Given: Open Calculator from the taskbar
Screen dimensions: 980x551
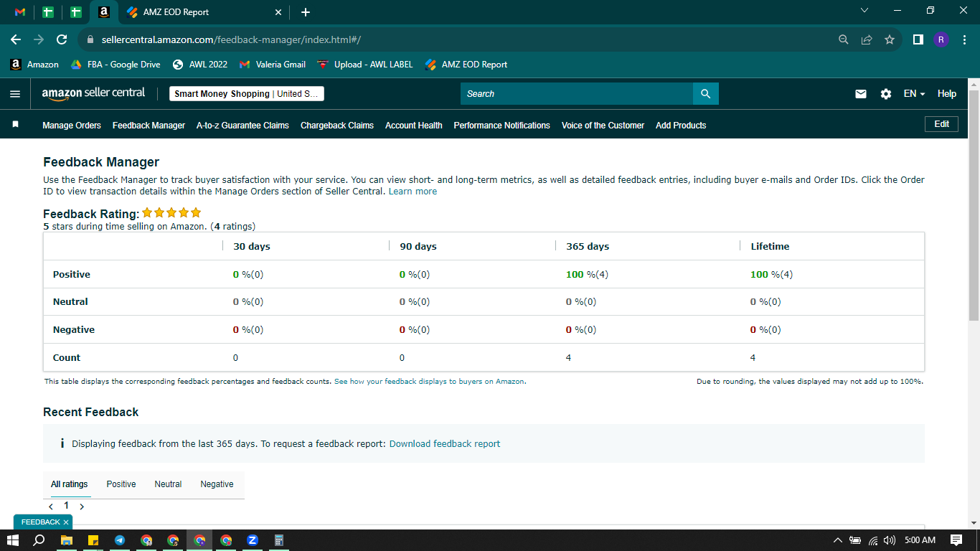Looking at the screenshot, I should pyautogui.click(x=279, y=540).
